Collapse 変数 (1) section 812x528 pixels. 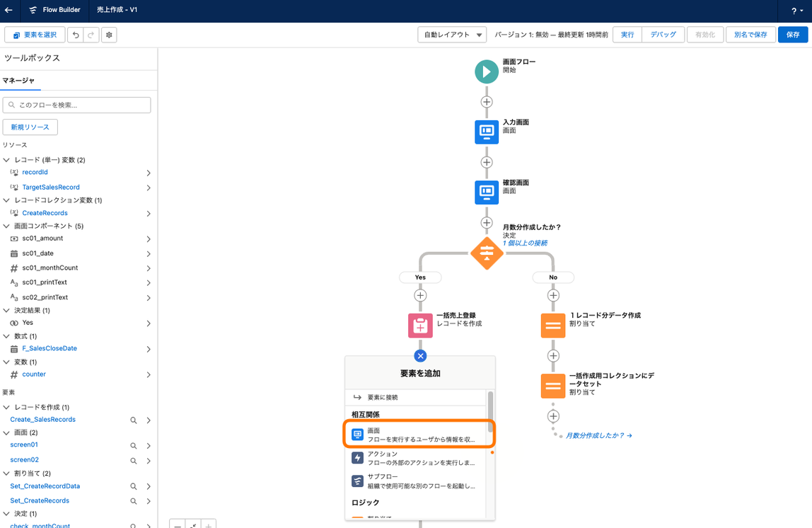[x=7, y=362]
